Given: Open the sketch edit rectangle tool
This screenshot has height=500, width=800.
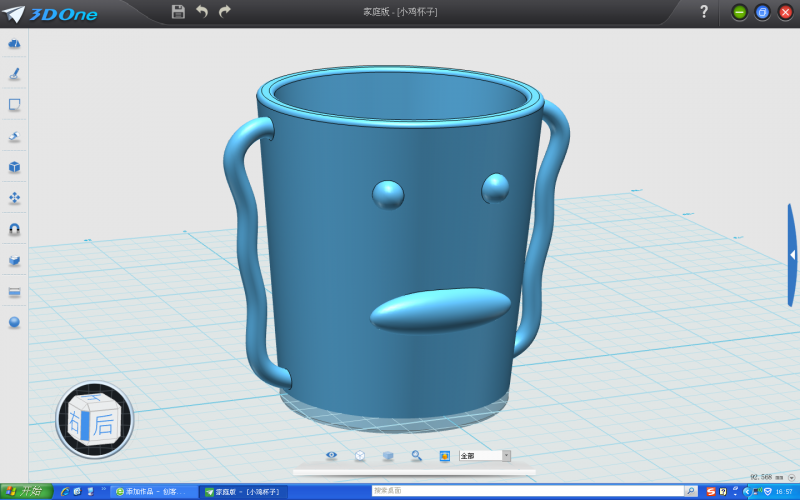Looking at the screenshot, I should click(14, 105).
